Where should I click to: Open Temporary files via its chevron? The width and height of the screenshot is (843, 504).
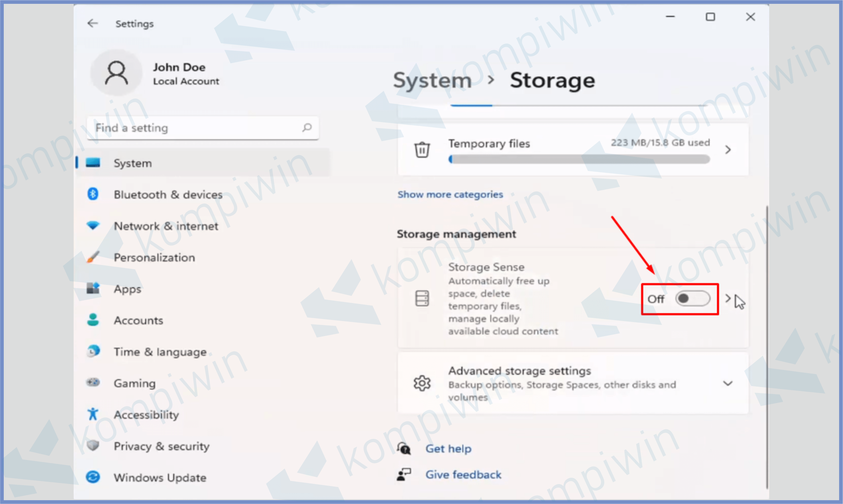728,150
